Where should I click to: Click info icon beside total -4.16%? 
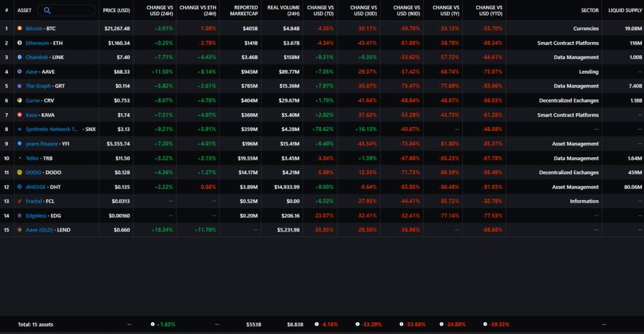[317, 324]
